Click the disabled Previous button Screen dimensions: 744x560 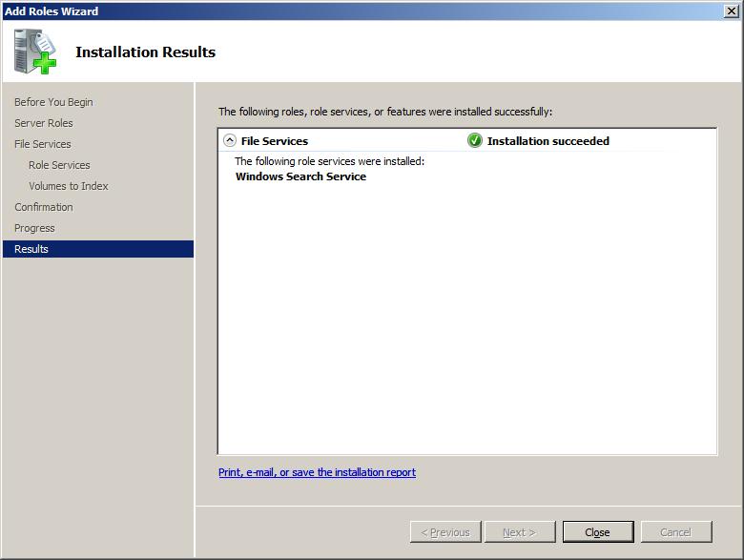pos(445,532)
